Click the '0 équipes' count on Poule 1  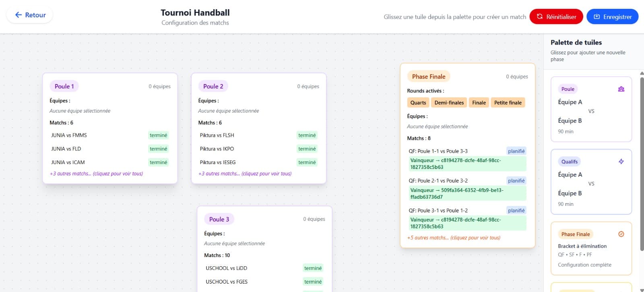coord(160,86)
